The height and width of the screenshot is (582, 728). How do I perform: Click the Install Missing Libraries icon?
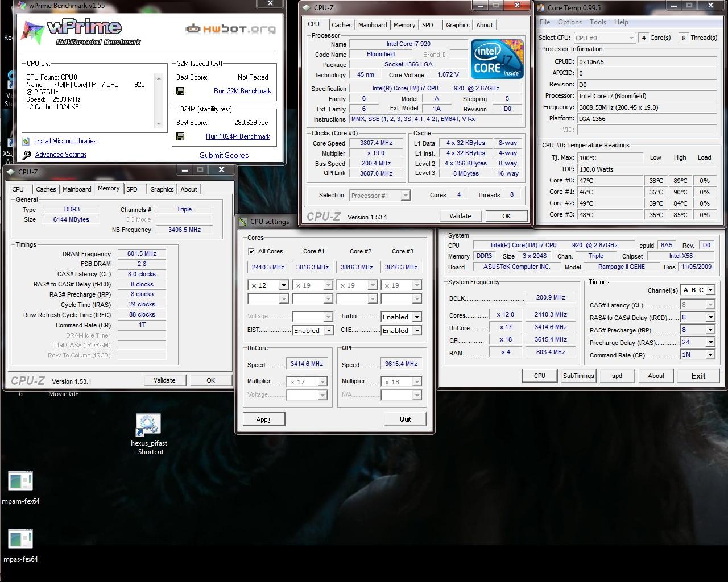click(26, 141)
